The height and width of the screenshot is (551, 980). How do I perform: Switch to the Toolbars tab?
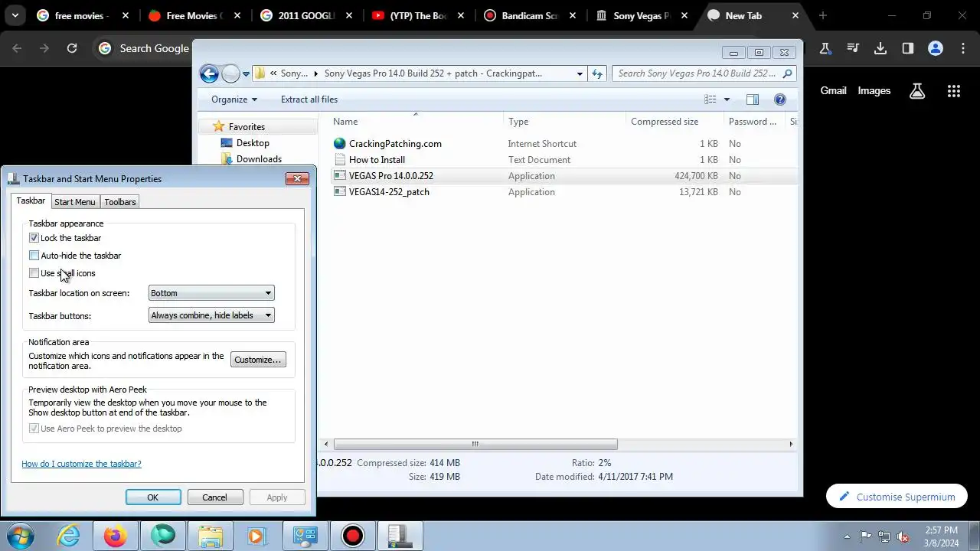(x=120, y=202)
